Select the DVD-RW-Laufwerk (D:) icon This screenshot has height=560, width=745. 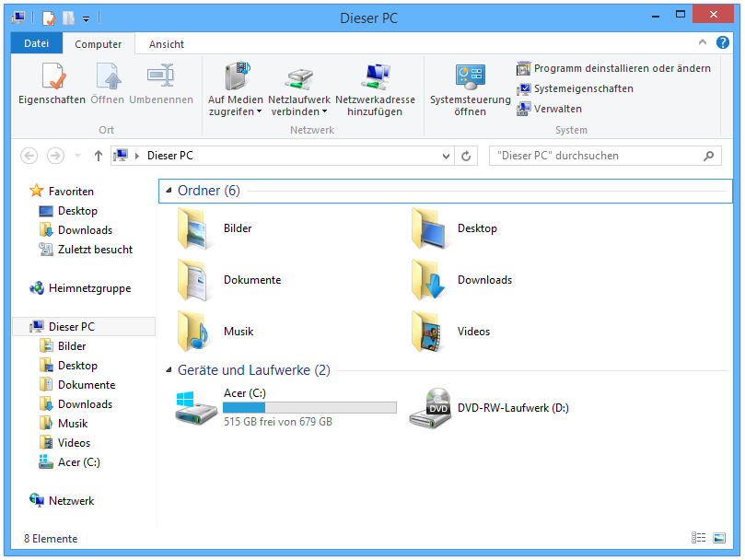click(430, 407)
